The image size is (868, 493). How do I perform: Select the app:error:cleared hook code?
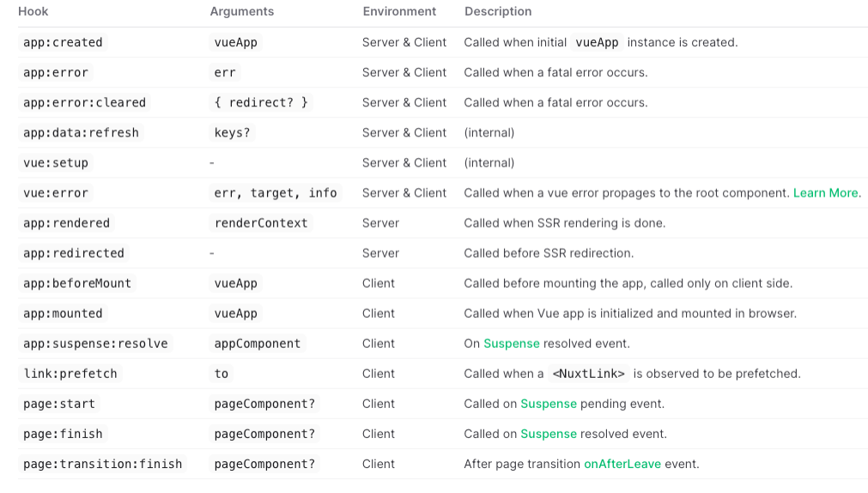84,103
